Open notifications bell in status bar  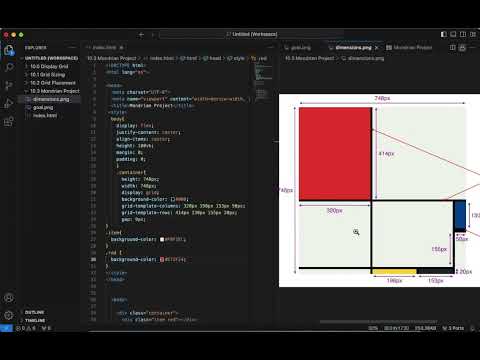tap(472, 328)
